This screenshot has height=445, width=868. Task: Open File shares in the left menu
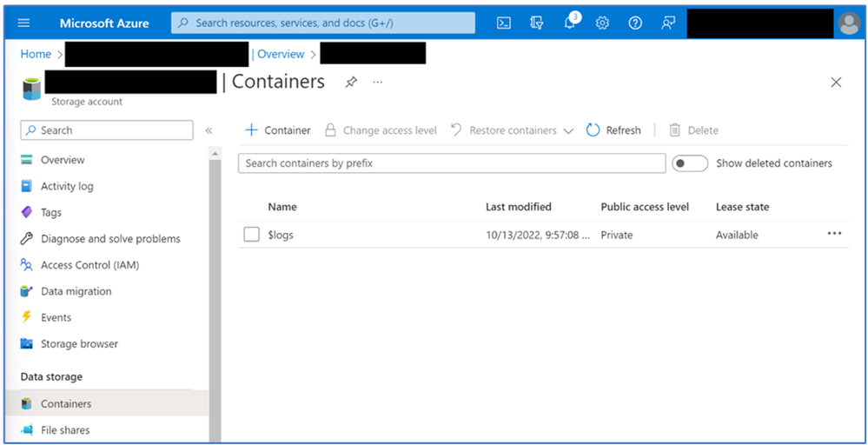(x=65, y=430)
